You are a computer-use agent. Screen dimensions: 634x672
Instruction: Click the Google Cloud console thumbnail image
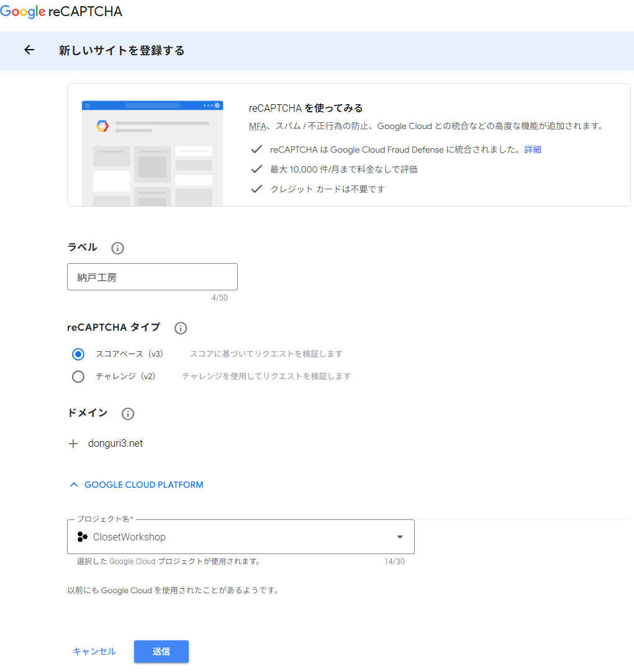[x=152, y=153]
